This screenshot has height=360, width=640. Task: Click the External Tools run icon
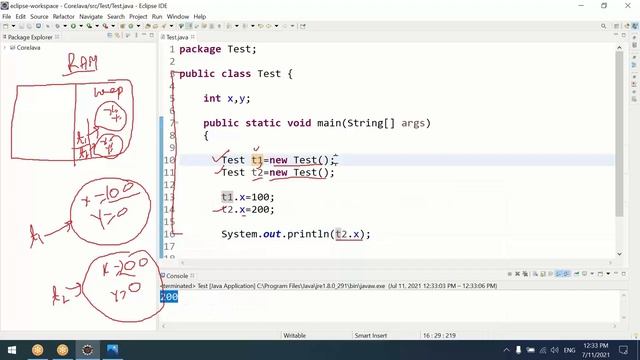point(105,26)
